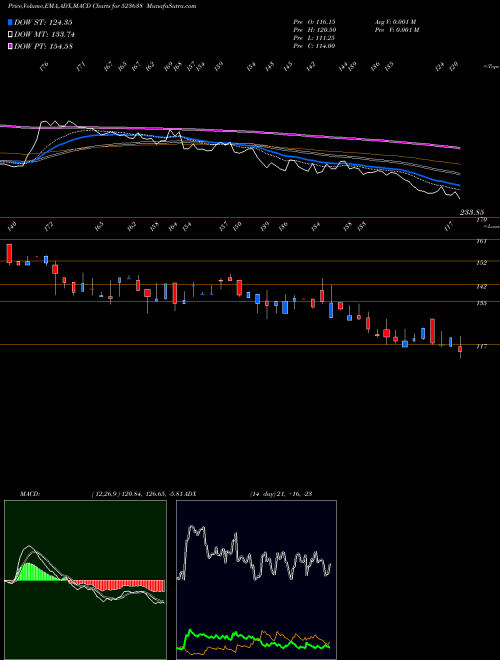Click the MACD: panel heading
The image size is (500, 660).
coord(30,494)
